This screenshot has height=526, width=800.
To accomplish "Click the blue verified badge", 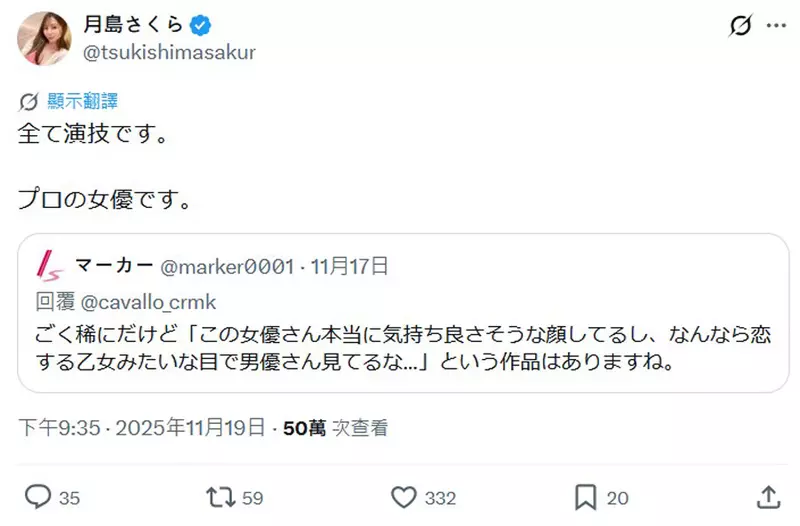I will (x=202, y=26).
